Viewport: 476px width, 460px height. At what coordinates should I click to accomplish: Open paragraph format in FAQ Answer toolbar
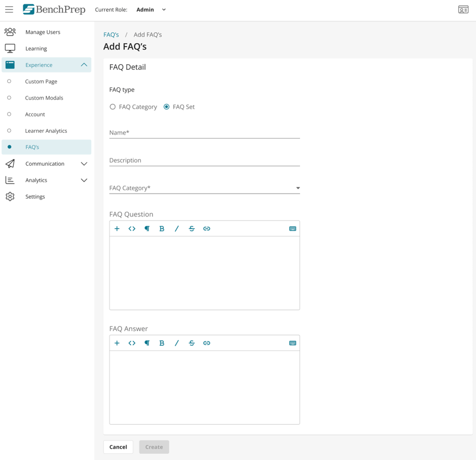click(x=147, y=343)
